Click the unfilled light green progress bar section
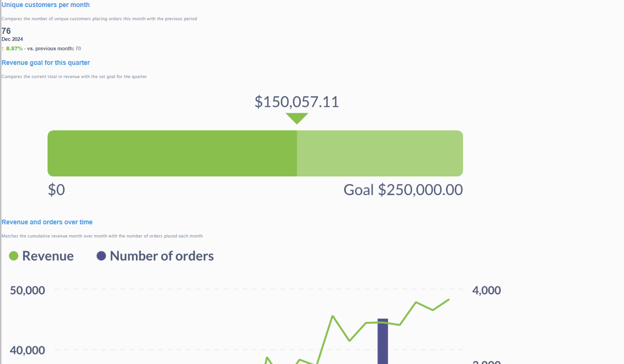 [x=380, y=153]
